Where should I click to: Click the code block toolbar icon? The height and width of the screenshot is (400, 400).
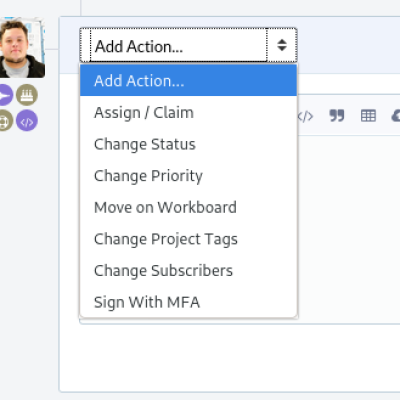[x=305, y=116]
